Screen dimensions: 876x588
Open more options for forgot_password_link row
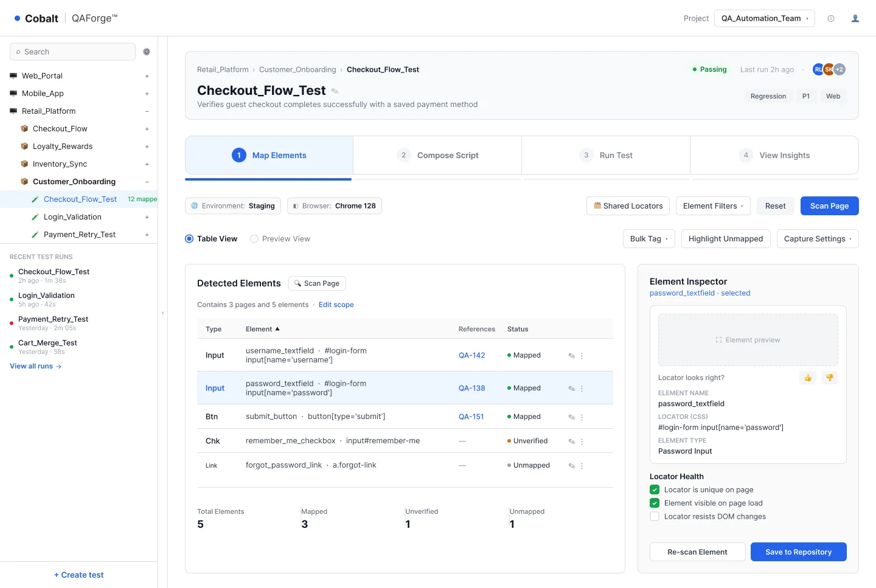click(582, 466)
